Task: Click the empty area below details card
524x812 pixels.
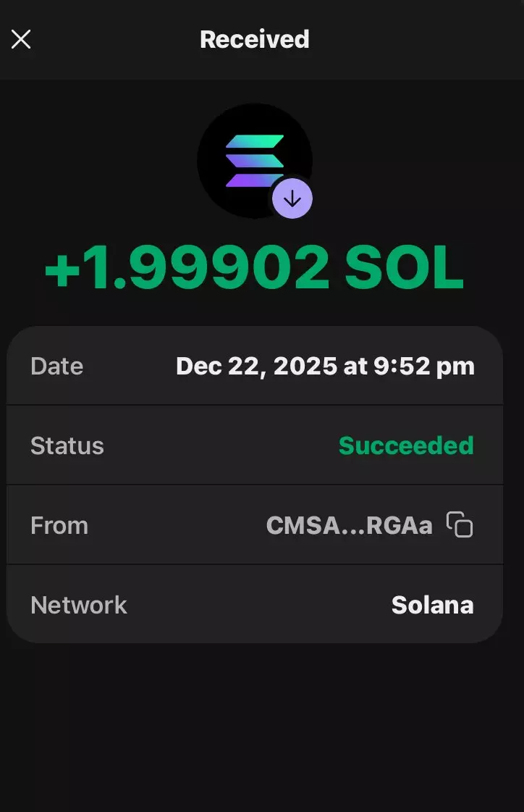Action: coord(261,724)
